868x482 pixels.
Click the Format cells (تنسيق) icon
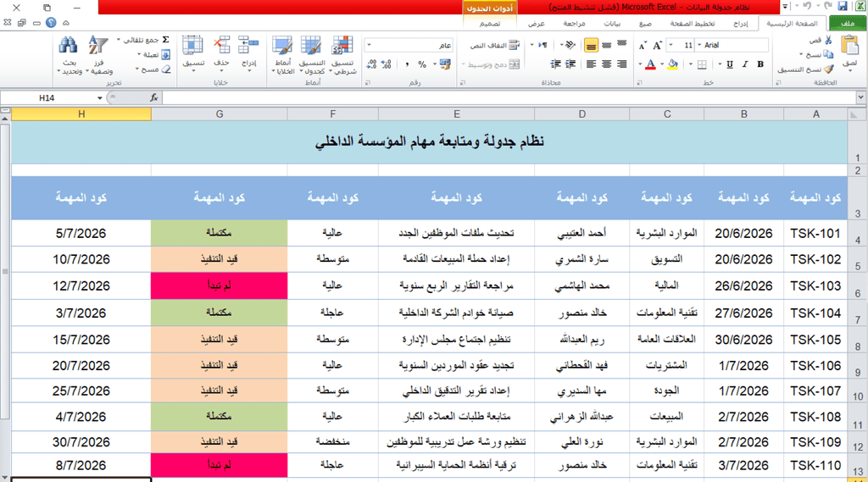(x=192, y=46)
